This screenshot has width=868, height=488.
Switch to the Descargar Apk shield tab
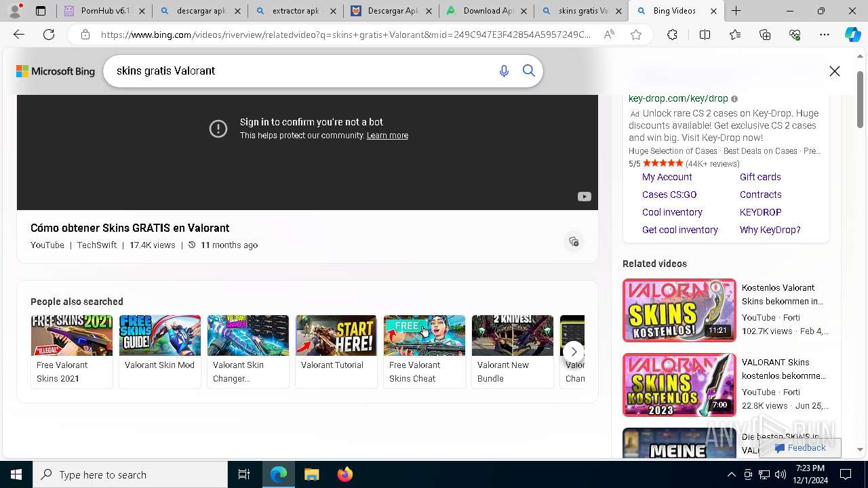point(391,11)
